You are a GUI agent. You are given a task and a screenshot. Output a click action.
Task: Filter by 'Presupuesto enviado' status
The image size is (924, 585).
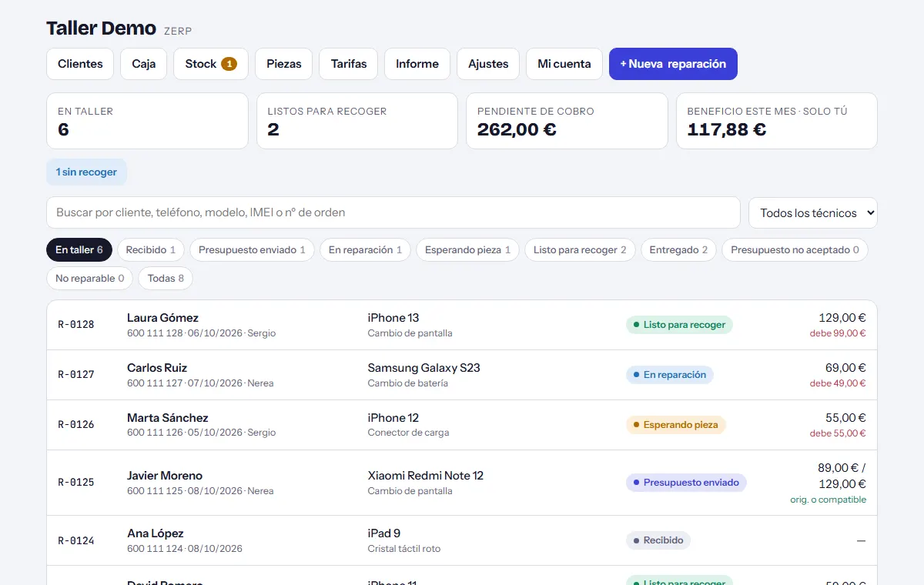[x=252, y=250]
